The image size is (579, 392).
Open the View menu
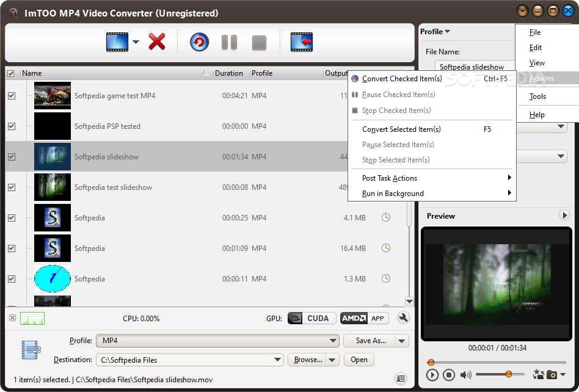536,63
